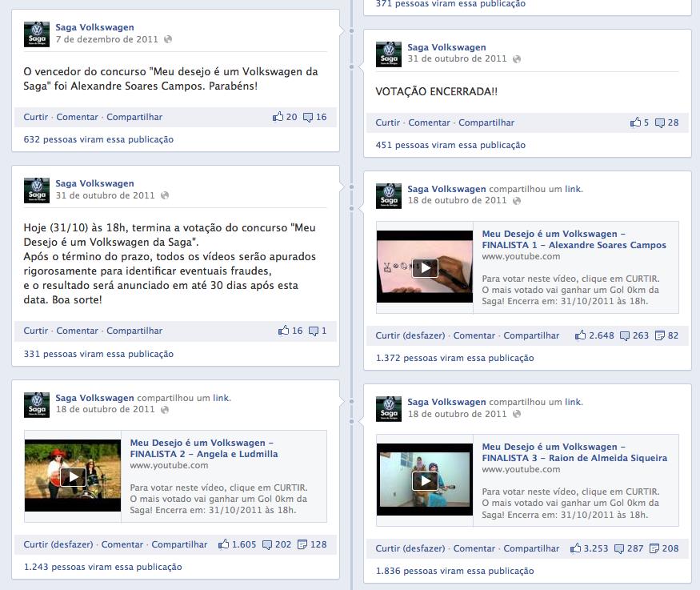Click Comentar on the FINALISTA 3 post

tap(474, 548)
